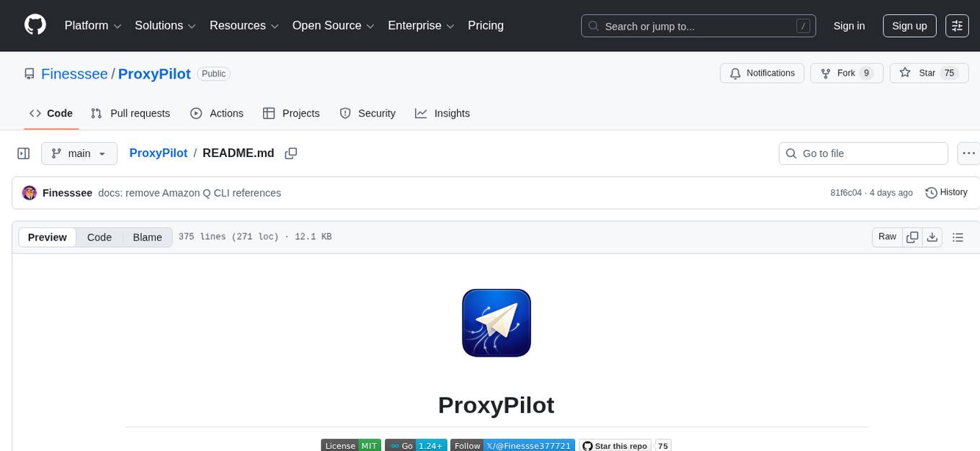
Task: Open the symbols side panel toggle
Action: 23,153
